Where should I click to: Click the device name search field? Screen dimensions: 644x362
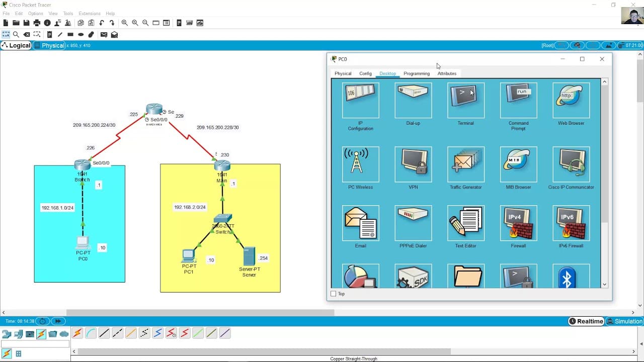[x=35, y=344]
